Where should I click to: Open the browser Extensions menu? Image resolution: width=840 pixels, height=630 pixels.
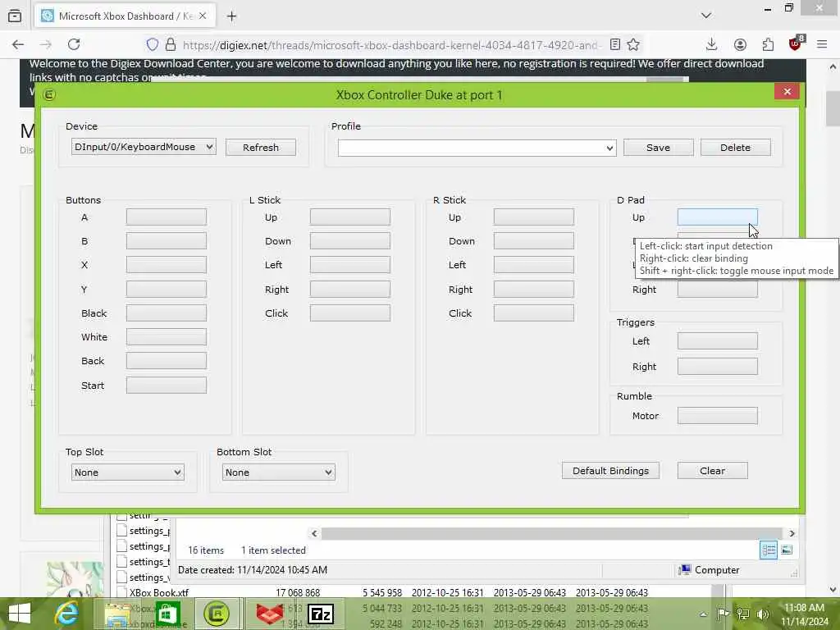768,44
